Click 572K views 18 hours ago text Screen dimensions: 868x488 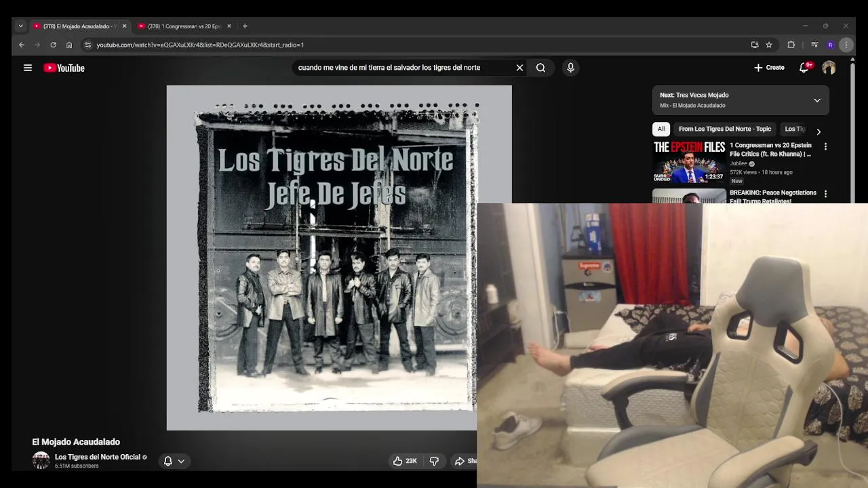(761, 172)
